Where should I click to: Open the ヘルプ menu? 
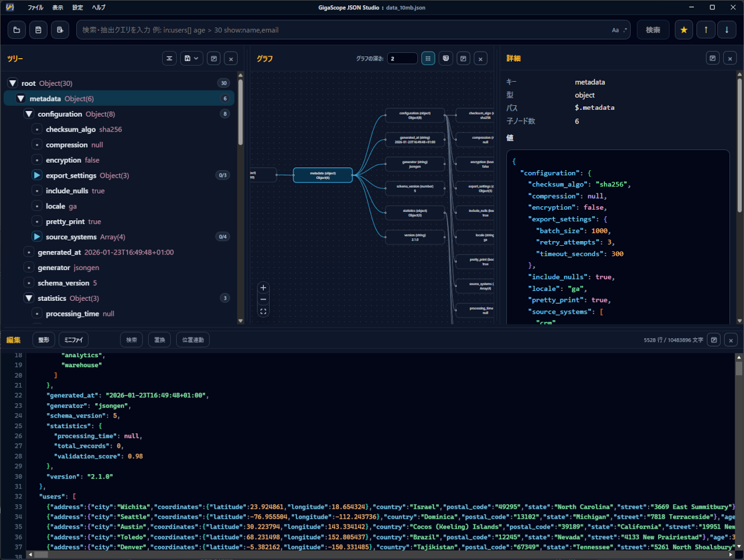point(99,8)
